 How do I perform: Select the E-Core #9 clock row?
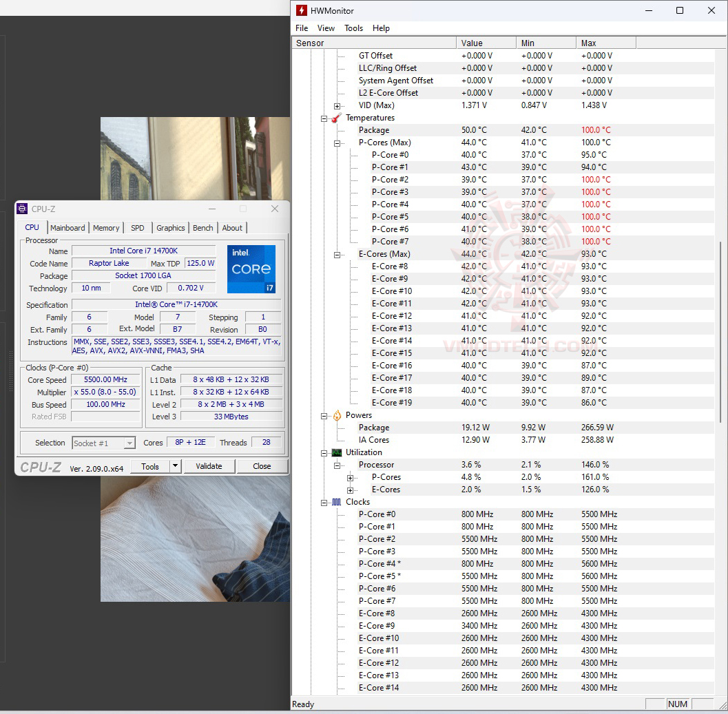coord(536,627)
